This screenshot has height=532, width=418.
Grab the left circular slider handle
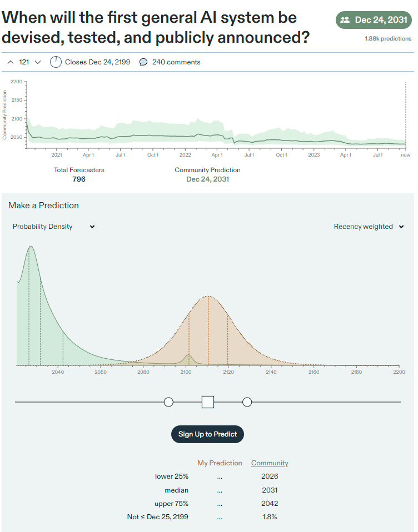click(169, 402)
